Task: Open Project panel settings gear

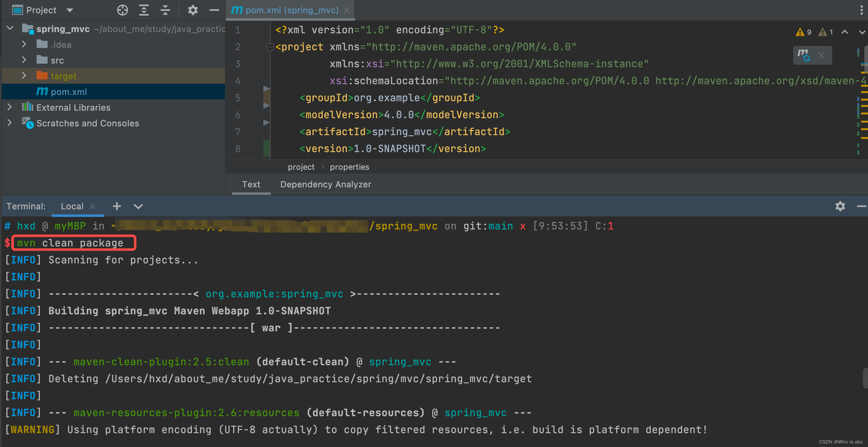Action: [193, 10]
